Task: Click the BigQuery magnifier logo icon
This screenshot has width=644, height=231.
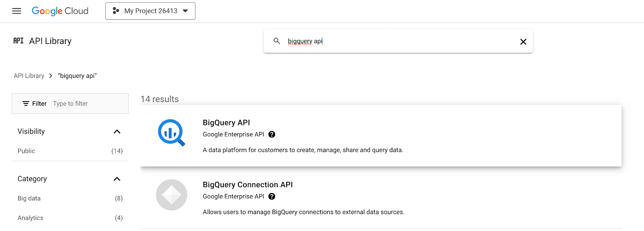Action: click(x=171, y=133)
